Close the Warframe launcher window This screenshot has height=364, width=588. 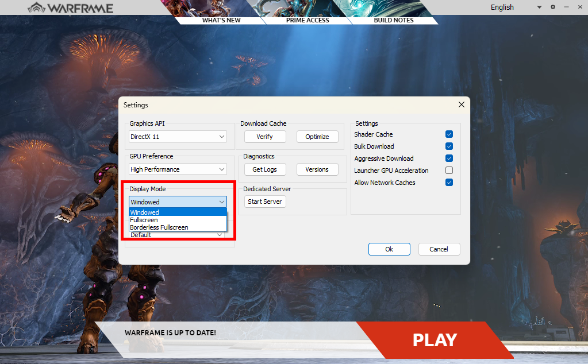[580, 7]
